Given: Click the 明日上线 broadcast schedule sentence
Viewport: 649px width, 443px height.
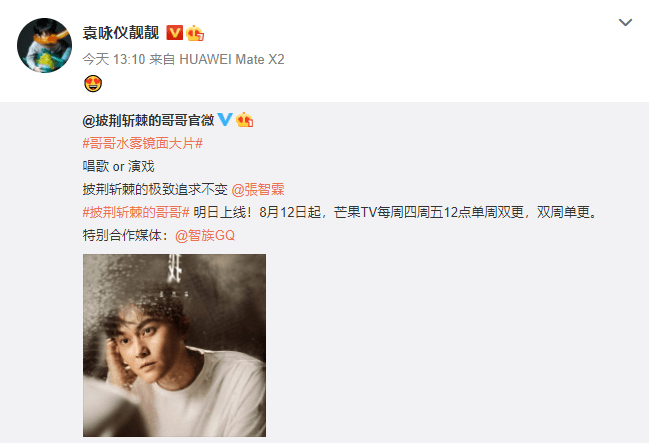Looking at the screenshot, I should click(x=396, y=212).
